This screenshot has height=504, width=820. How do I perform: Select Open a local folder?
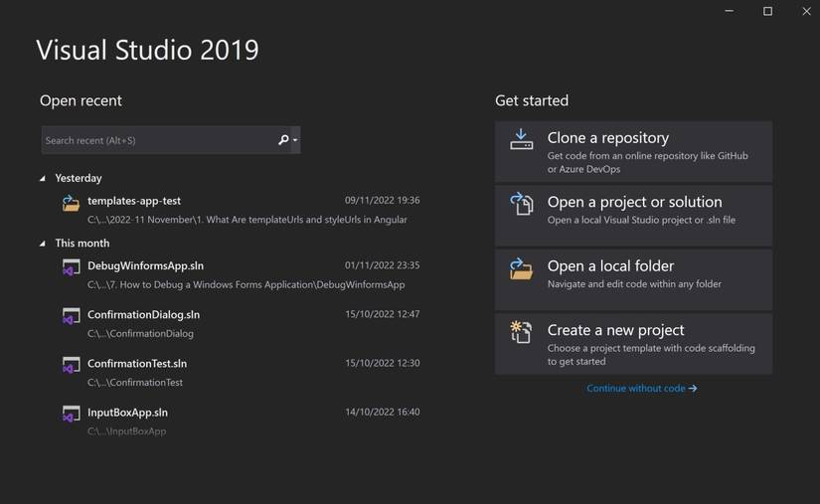pos(633,279)
